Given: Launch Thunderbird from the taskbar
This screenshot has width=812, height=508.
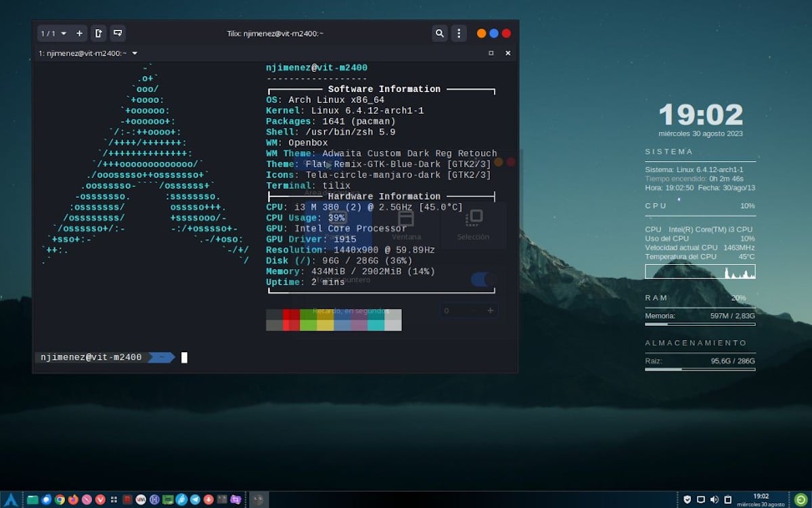Looking at the screenshot, I should tap(46, 500).
